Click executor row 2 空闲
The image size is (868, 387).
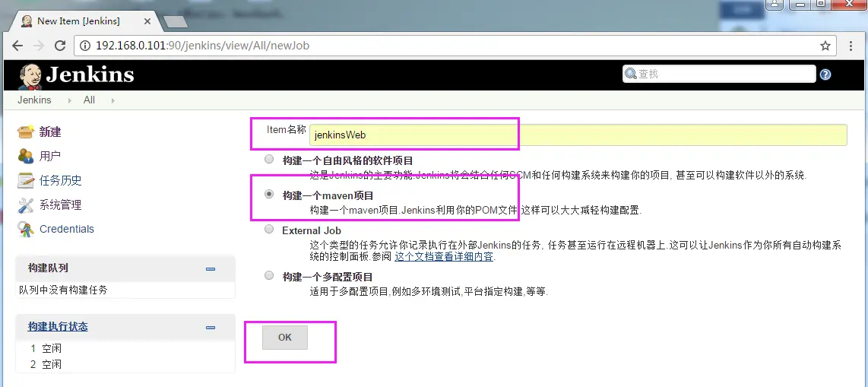(46, 364)
